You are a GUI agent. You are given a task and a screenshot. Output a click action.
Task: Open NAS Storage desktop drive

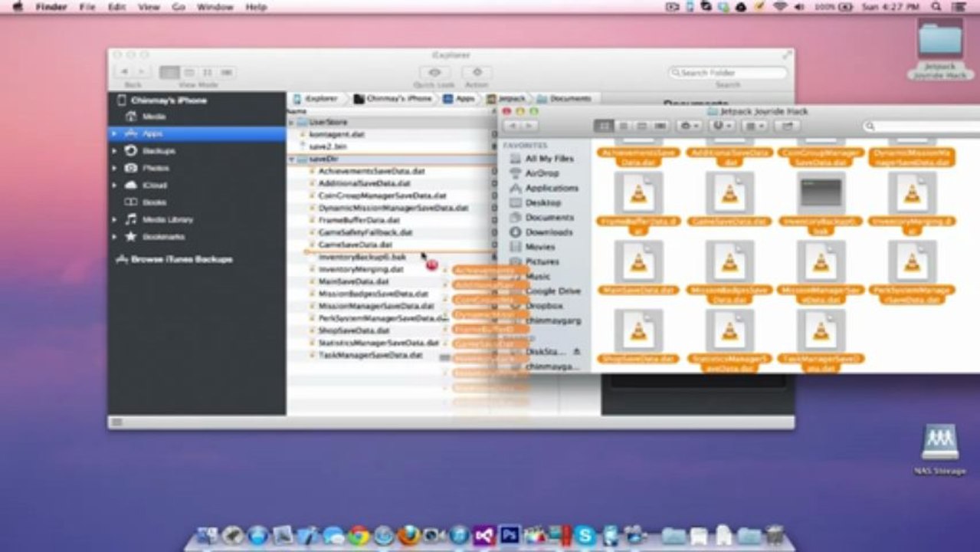point(940,449)
